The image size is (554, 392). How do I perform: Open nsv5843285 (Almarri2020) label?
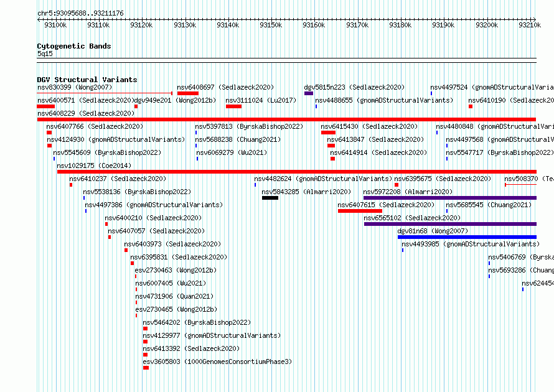pyautogui.click(x=306, y=192)
